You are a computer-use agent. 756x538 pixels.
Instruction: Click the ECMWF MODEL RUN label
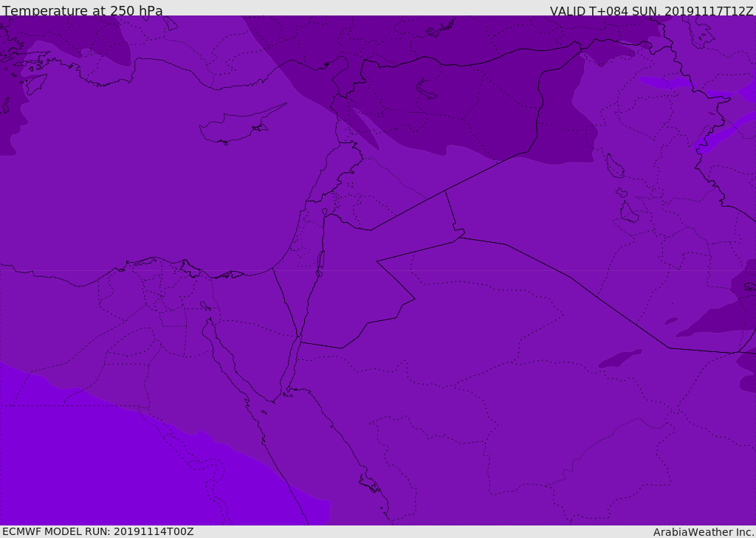click(x=97, y=531)
